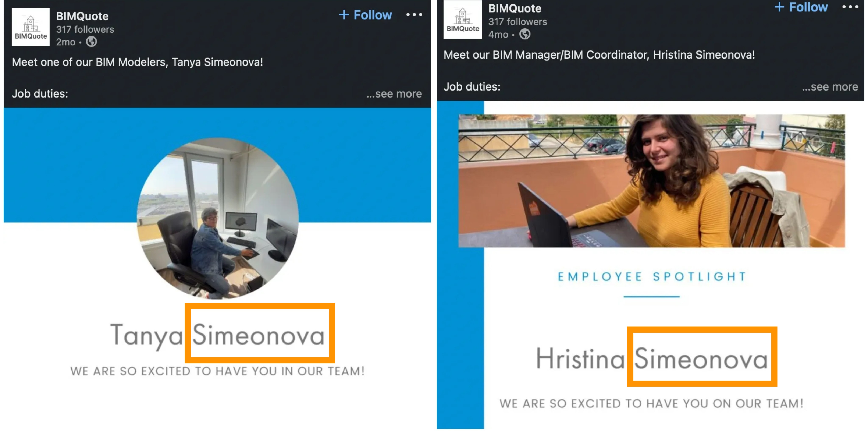
Task: Click the globe visibility icon beside 2mo
Action: (x=91, y=42)
